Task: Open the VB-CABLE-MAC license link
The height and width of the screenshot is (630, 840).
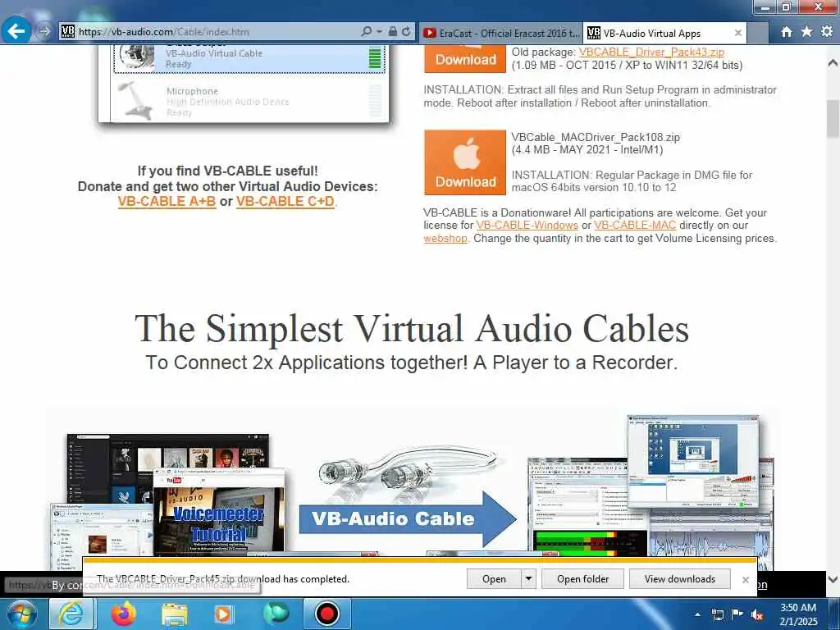Action: click(x=635, y=225)
